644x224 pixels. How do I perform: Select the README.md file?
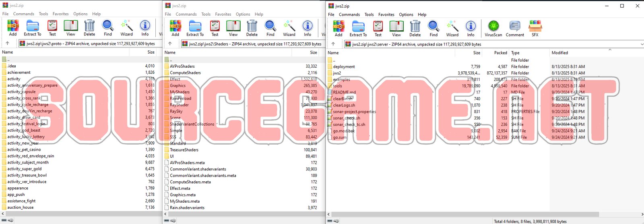pos(344,92)
